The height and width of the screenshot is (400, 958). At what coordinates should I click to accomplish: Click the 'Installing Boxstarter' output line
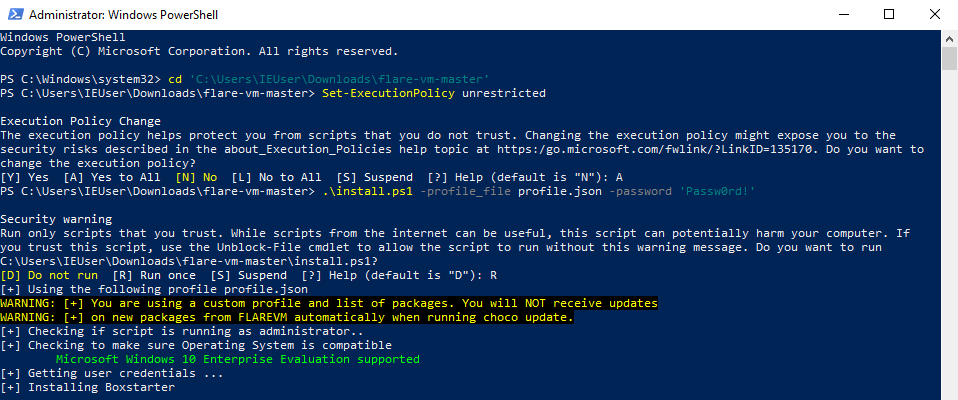tap(87, 387)
